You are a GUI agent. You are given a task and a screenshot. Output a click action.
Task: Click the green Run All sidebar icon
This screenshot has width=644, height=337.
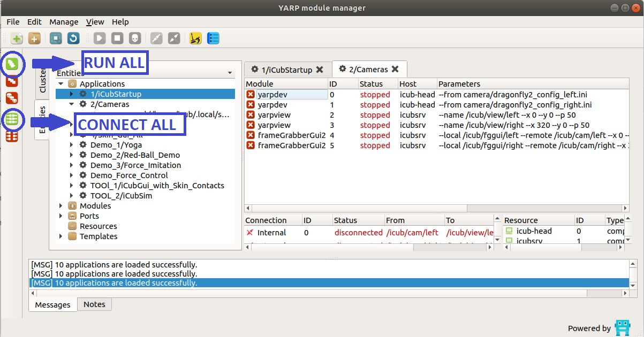tap(12, 64)
